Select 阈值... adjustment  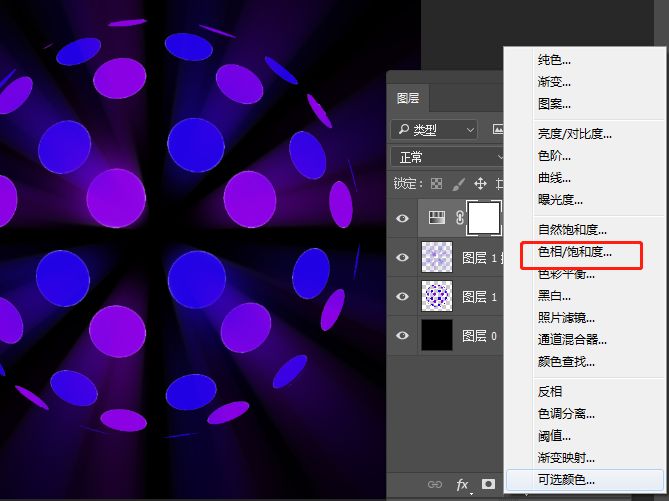click(554, 436)
